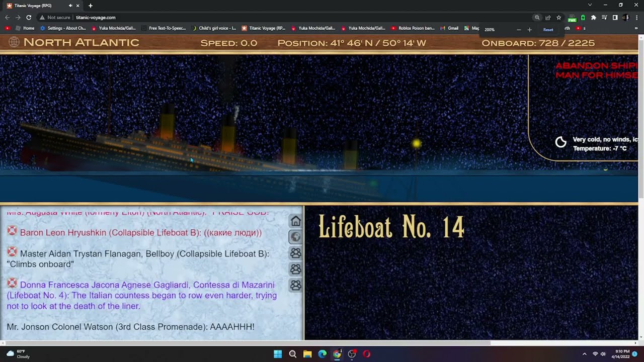Open Roblox Poison ban... bookmark

tap(413, 28)
